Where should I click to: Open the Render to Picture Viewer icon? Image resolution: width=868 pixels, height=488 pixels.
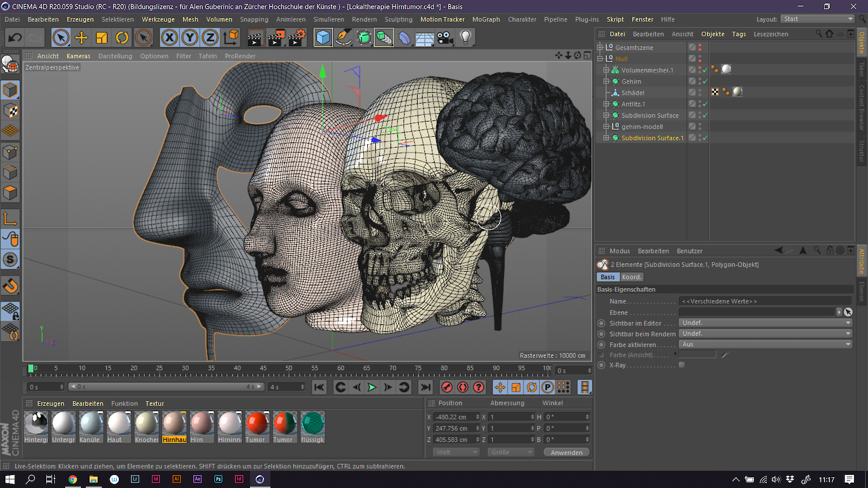click(x=277, y=37)
